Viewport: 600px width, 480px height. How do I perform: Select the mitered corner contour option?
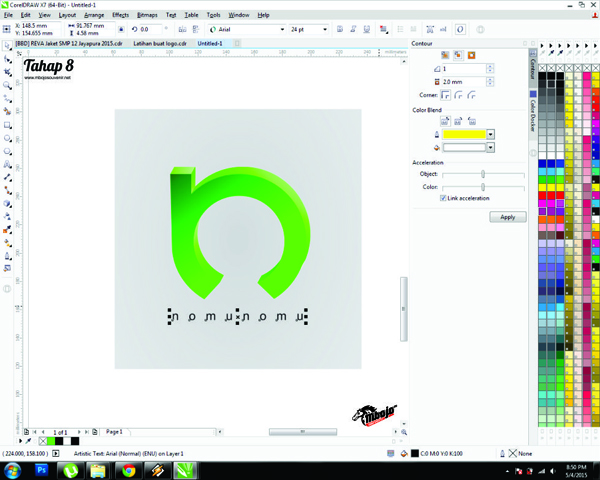[x=446, y=95]
